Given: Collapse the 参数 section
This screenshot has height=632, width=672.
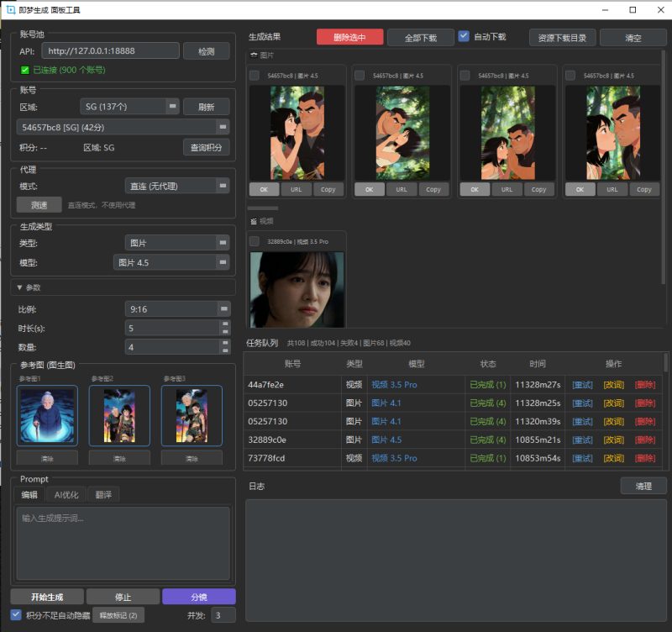Looking at the screenshot, I should [x=20, y=287].
